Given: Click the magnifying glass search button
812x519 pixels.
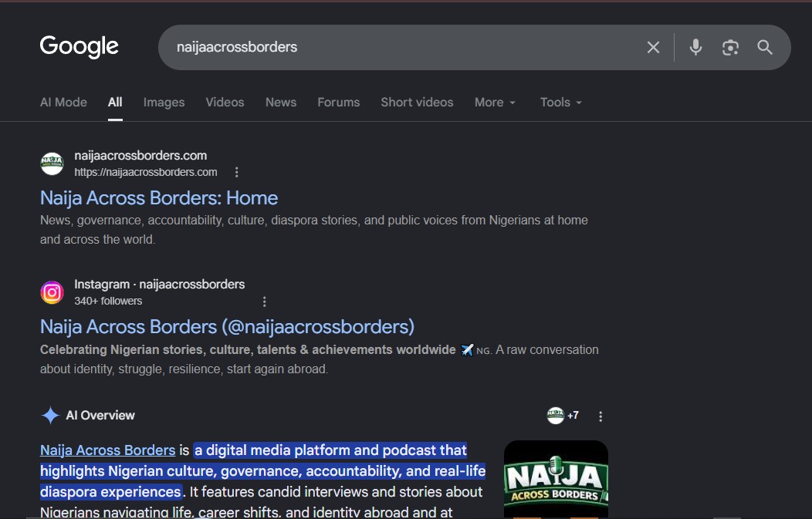Looking at the screenshot, I should [x=765, y=47].
